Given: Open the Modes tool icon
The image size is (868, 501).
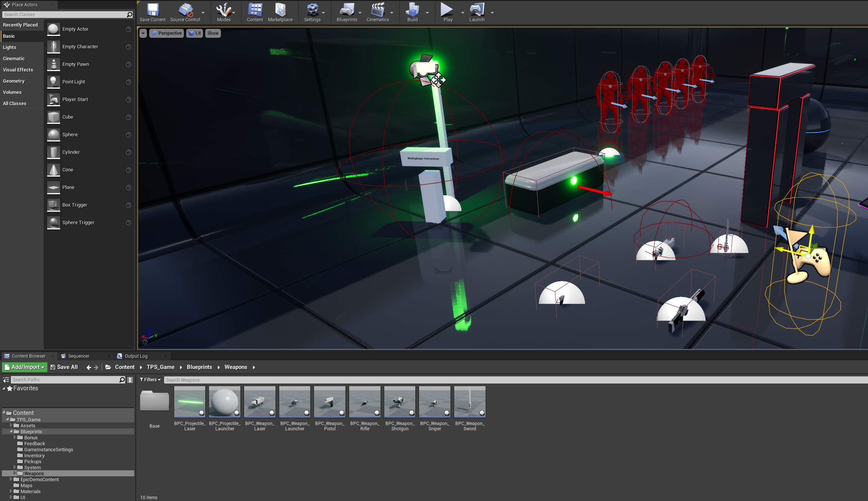Looking at the screenshot, I should pos(224,10).
